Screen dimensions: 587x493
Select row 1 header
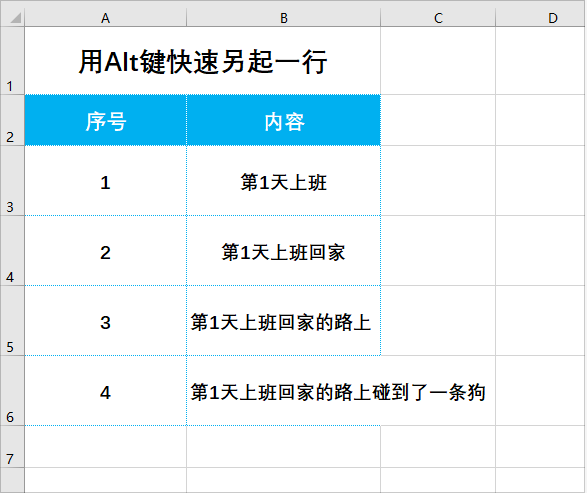pyautogui.click(x=12, y=61)
